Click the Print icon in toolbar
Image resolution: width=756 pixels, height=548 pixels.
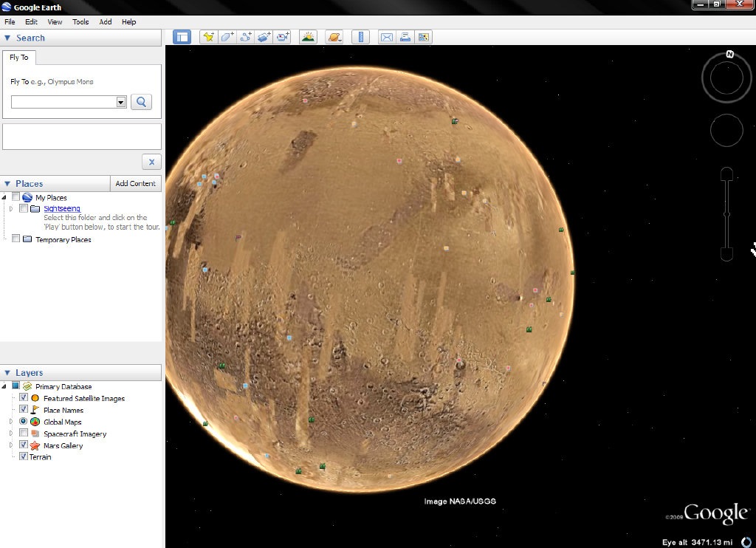(x=405, y=37)
